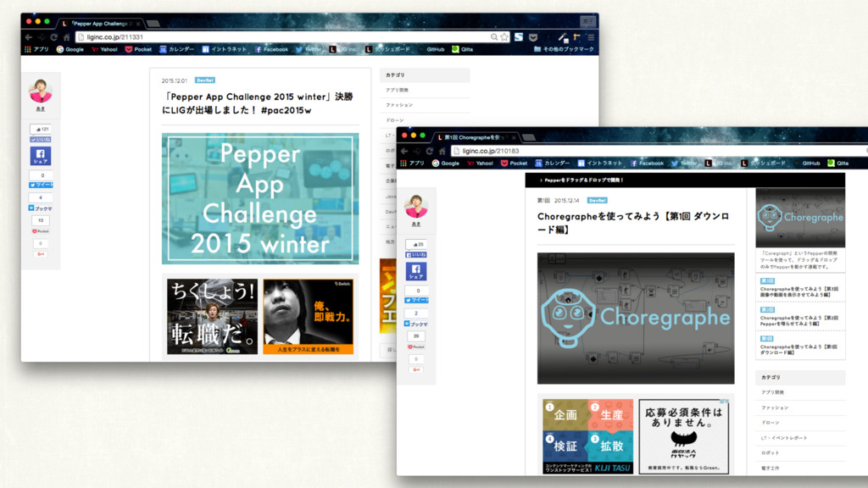Open Facebook bookmark in rear window
Image resolution: width=868 pixels, height=488 pixels.
272,49
